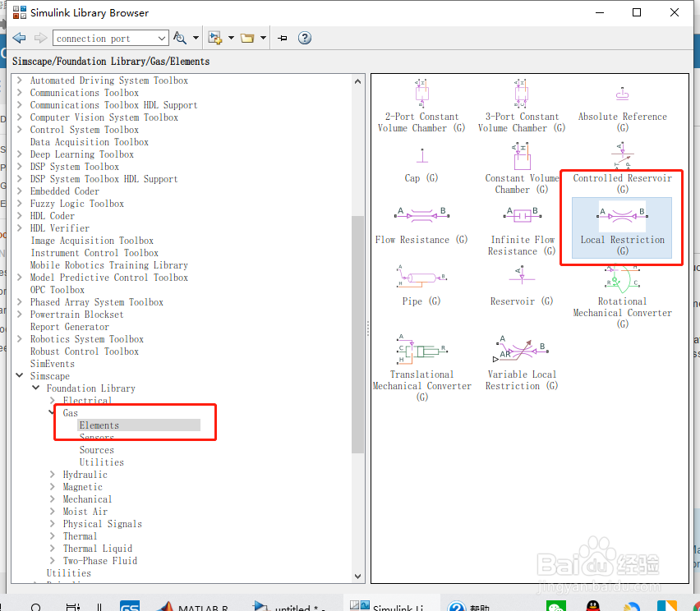Collapse the Simscape tree node

point(19,376)
